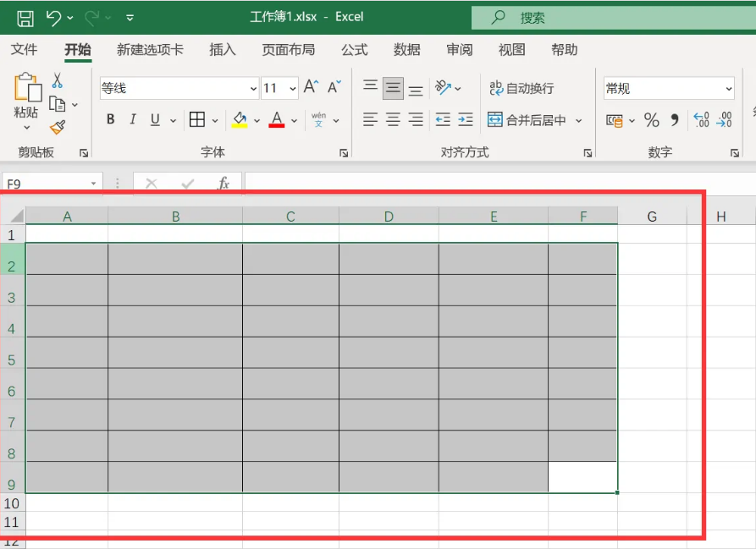
Task: Click the 合并后居中 button
Action: pyautogui.click(x=527, y=120)
